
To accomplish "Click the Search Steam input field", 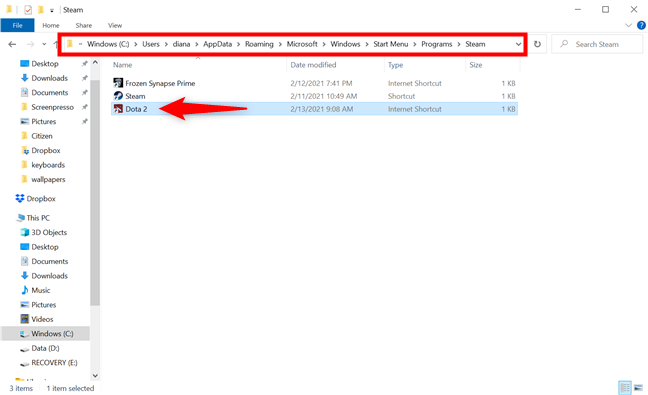I will (x=597, y=44).
